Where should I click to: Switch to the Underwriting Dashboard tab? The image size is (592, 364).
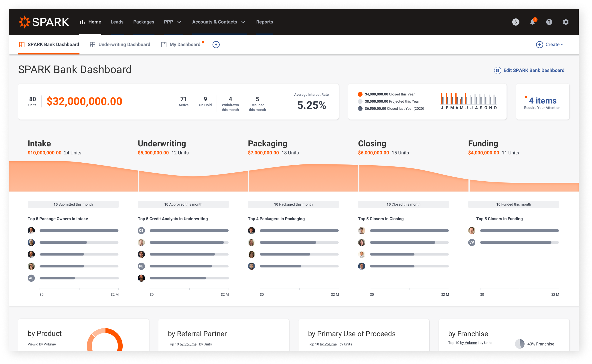pos(124,44)
